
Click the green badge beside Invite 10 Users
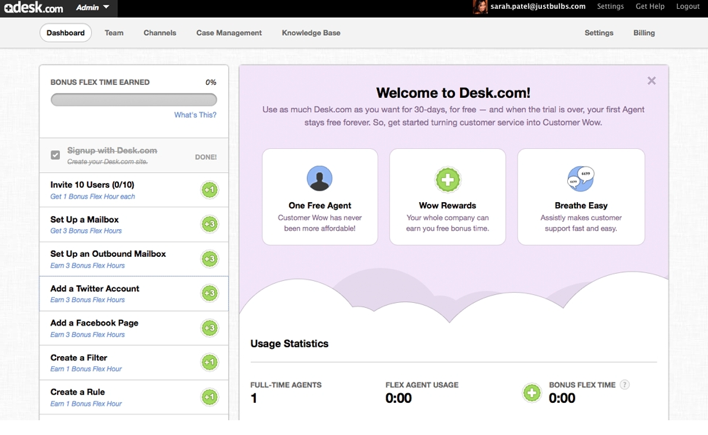coord(209,190)
